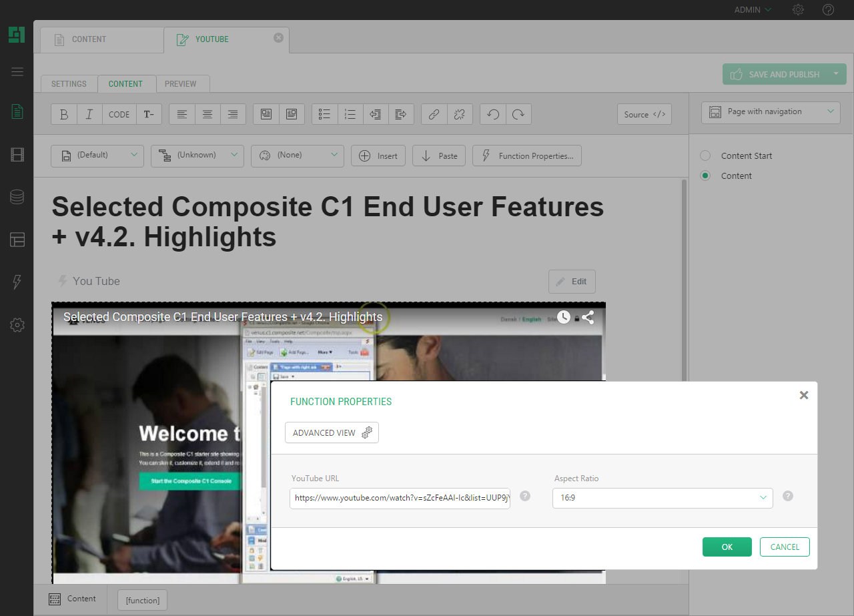Open the Source code view
Viewport: 854px width, 616px height.
pos(644,114)
